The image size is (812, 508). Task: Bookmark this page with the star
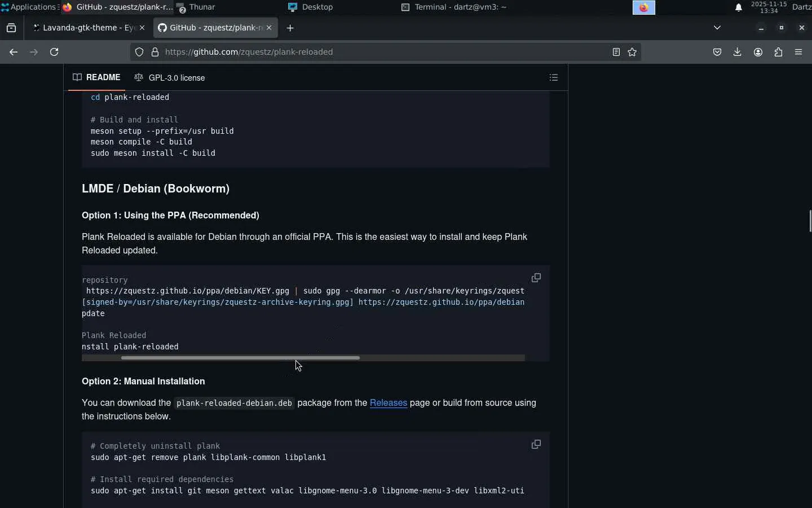click(x=632, y=52)
